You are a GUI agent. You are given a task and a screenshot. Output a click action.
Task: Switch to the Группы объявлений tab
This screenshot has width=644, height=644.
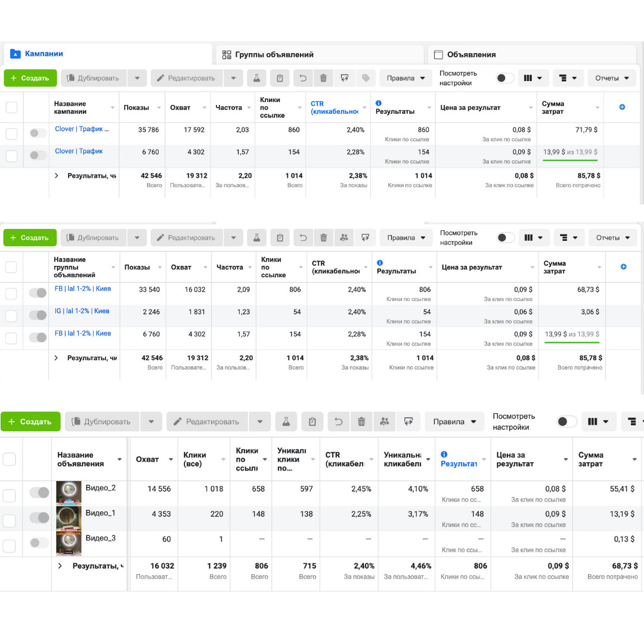tap(320, 55)
